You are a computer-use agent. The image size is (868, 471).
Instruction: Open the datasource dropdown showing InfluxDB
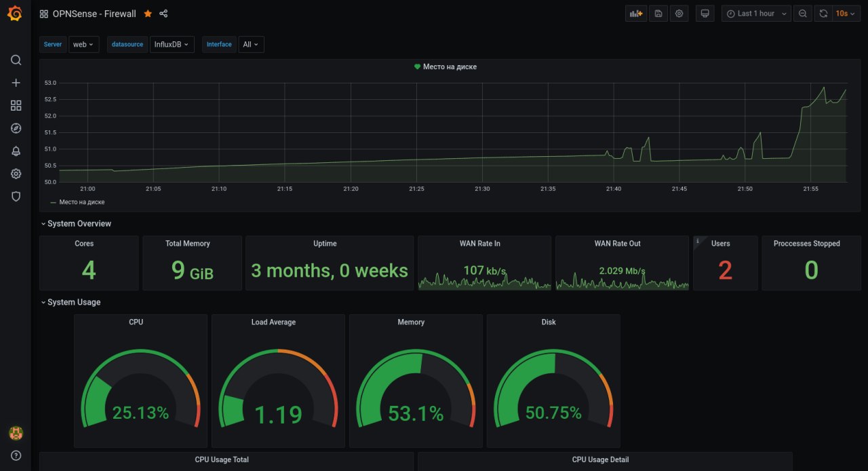(x=172, y=44)
